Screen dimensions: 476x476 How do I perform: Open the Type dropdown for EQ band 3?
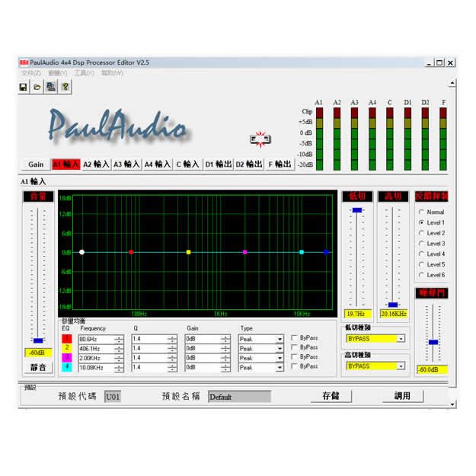pos(280,358)
